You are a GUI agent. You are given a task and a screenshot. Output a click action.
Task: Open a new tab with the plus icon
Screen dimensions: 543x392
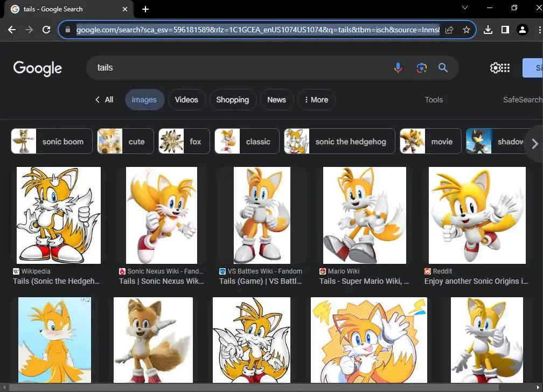pos(145,9)
